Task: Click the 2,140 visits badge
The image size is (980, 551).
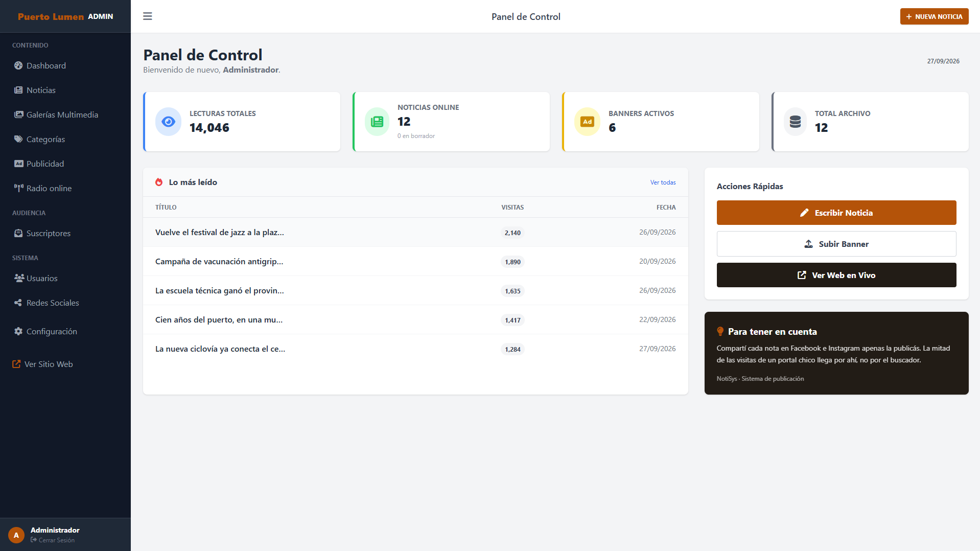Action: point(512,233)
